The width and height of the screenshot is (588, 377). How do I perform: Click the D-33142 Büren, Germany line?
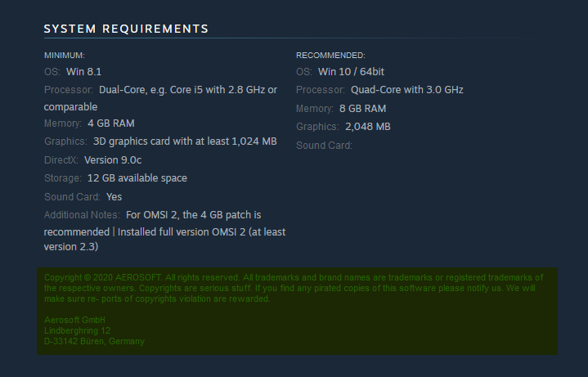94,341
